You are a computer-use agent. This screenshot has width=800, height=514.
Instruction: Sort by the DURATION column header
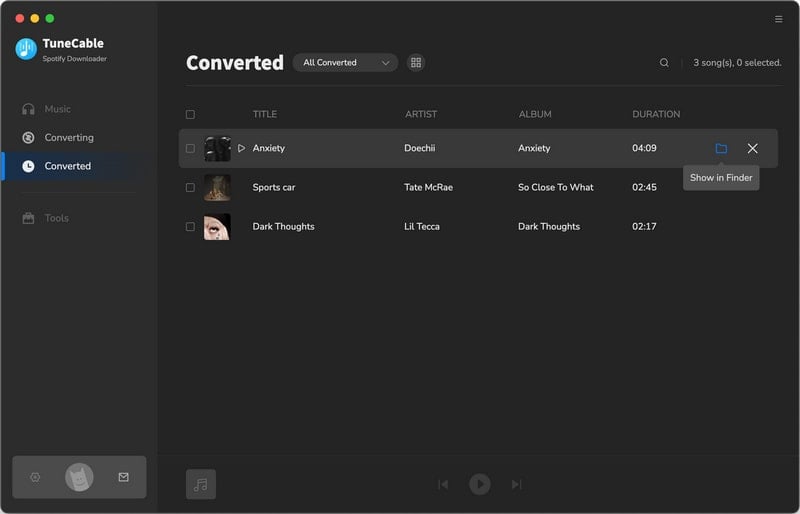[656, 114]
